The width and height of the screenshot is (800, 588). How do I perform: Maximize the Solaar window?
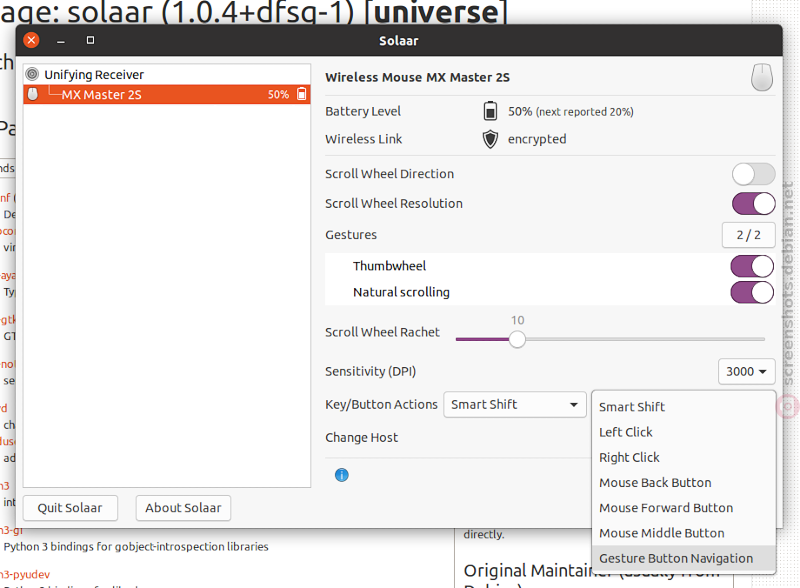(90, 40)
